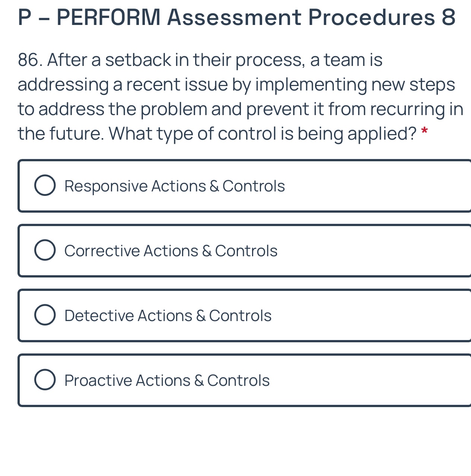
Task: Click the 'Detective Actions & Controls' label text
Action: click(x=168, y=315)
